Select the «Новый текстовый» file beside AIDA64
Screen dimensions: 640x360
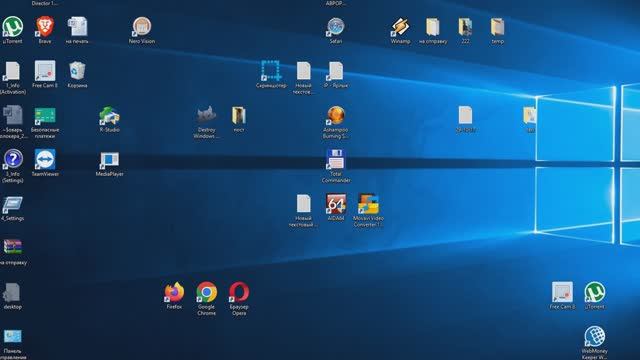[303, 204]
